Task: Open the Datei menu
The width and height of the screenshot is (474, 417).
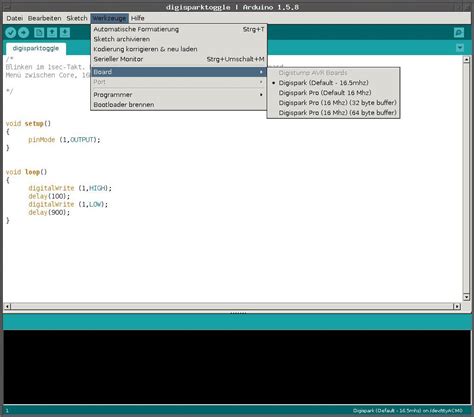Action: point(15,18)
